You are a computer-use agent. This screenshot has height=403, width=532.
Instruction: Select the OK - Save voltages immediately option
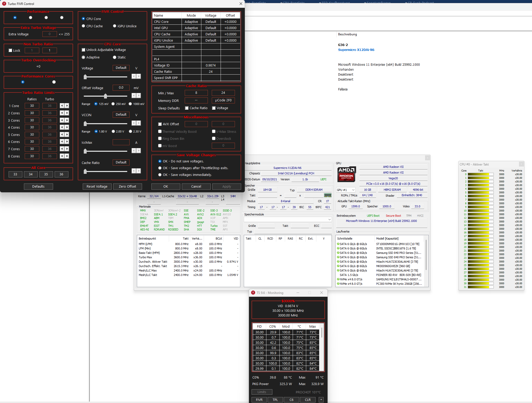point(160,175)
